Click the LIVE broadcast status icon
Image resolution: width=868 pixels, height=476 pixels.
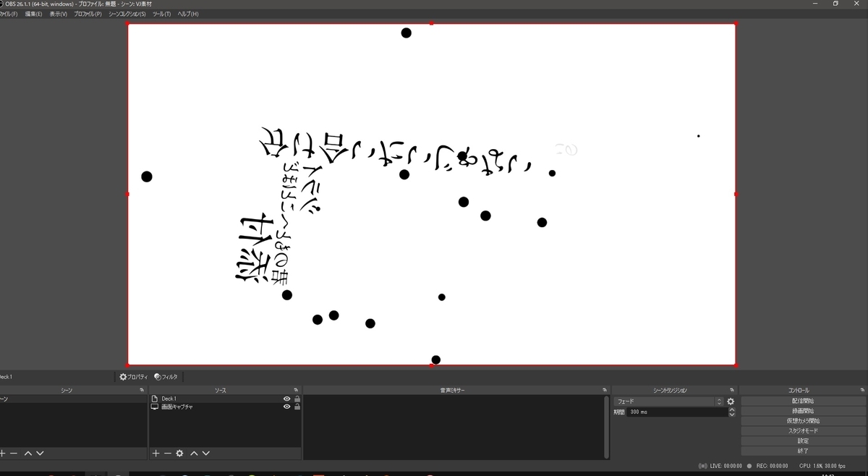[703, 466]
